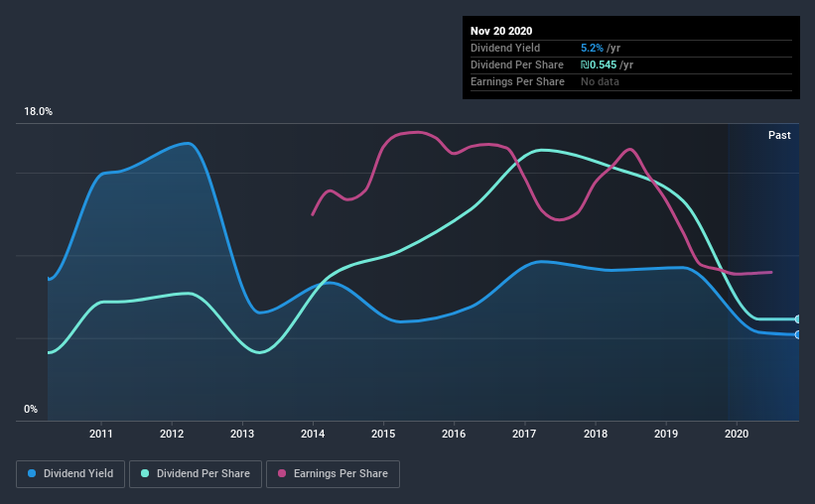Click the tooltip Dividend Yield row label
Screen dimensions: 815x504
click(x=505, y=48)
